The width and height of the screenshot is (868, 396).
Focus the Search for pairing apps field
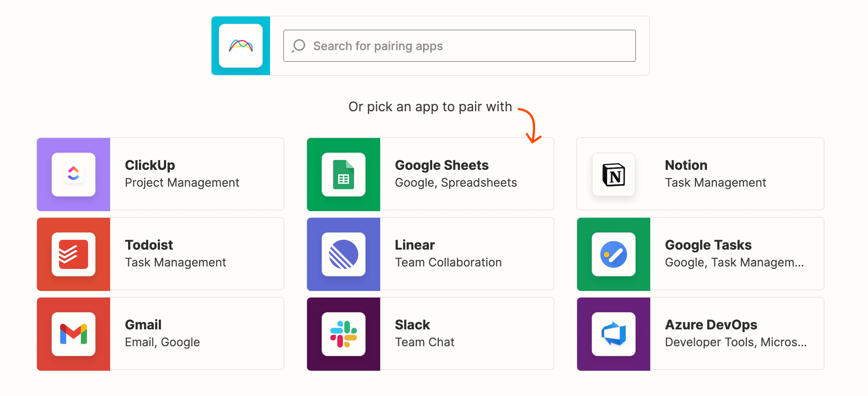pos(460,46)
